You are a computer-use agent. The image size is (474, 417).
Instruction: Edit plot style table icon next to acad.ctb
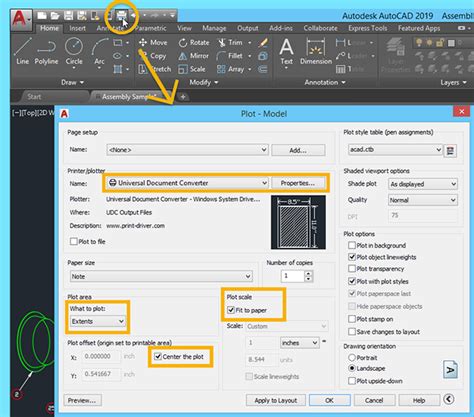450,150
